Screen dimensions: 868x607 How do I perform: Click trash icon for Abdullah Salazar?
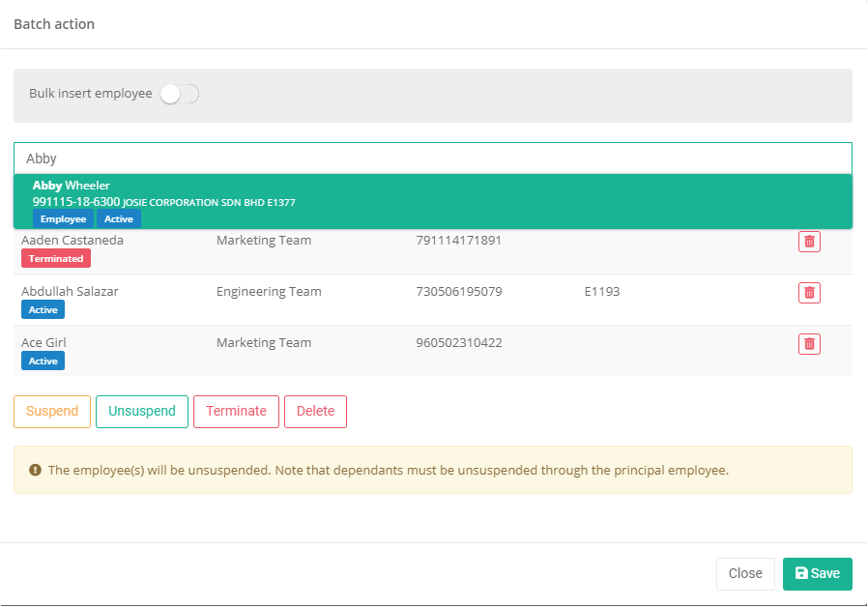[x=809, y=292]
